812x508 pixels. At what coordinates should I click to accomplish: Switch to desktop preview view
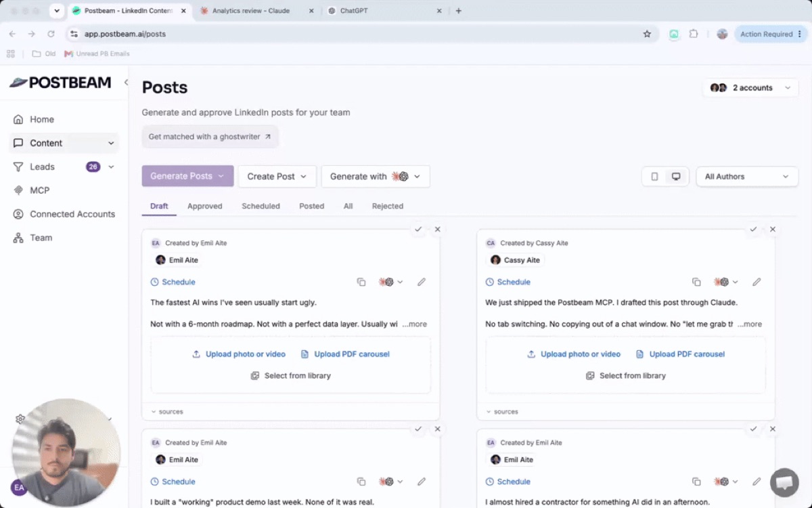pos(676,176)
